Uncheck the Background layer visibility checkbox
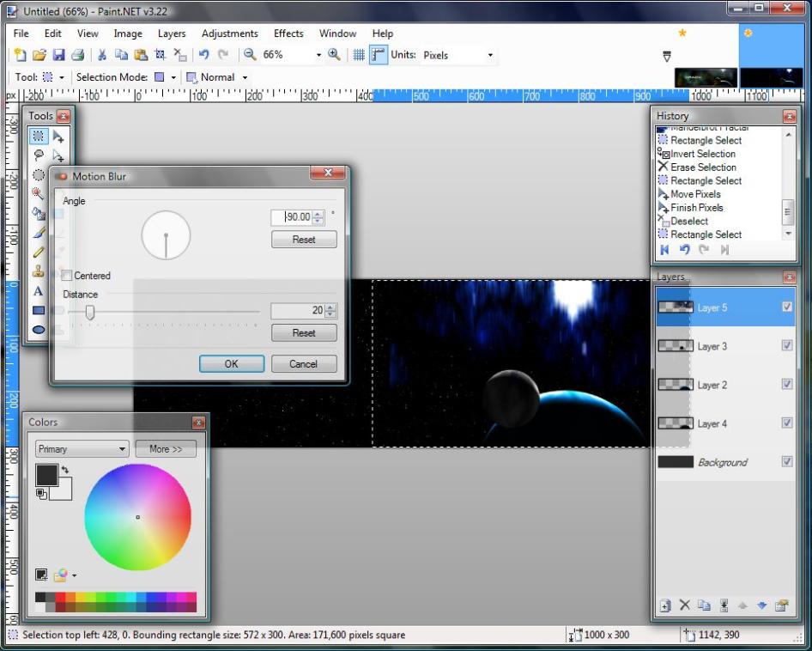812x651 pixels. pos(786,462)
